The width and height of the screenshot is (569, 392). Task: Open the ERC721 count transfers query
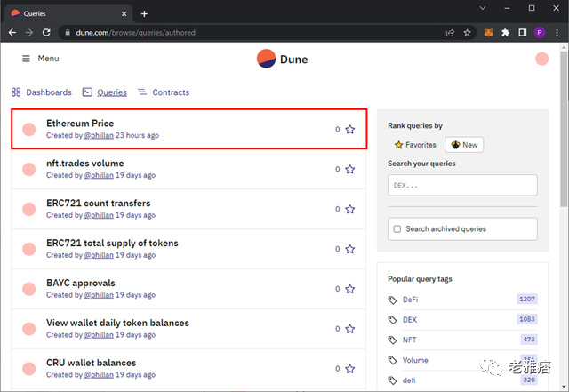click(x=98, y=204)
